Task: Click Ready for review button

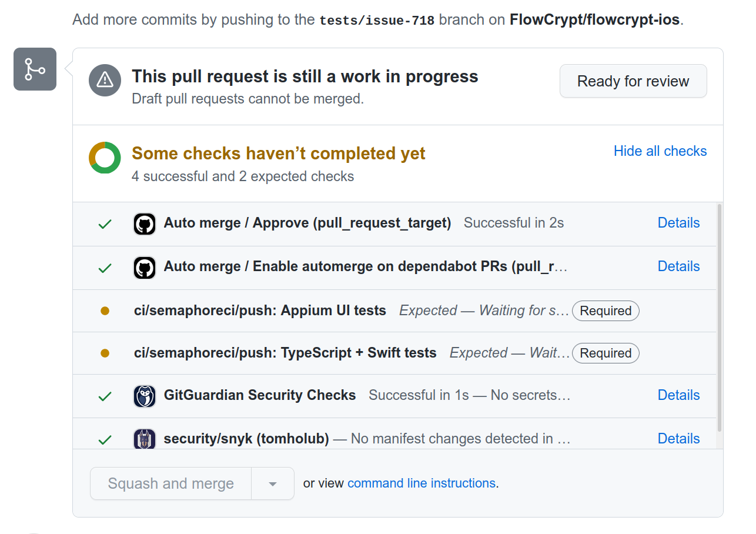Action: click(633, 81)
